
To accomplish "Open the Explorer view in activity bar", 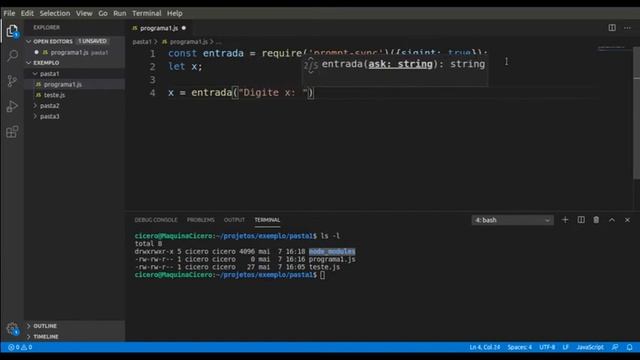I will [12, 31].
